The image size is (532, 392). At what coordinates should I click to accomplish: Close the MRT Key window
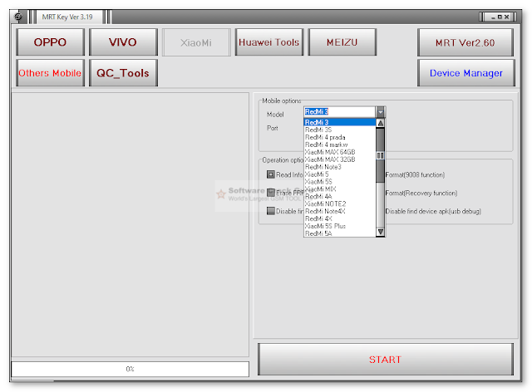[506, 17]
